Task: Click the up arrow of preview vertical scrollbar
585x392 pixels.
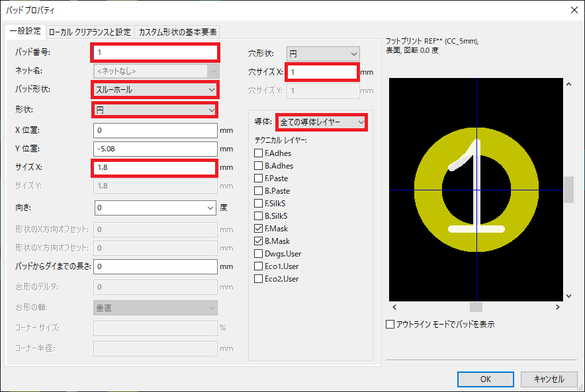Action: coord(568,85)
